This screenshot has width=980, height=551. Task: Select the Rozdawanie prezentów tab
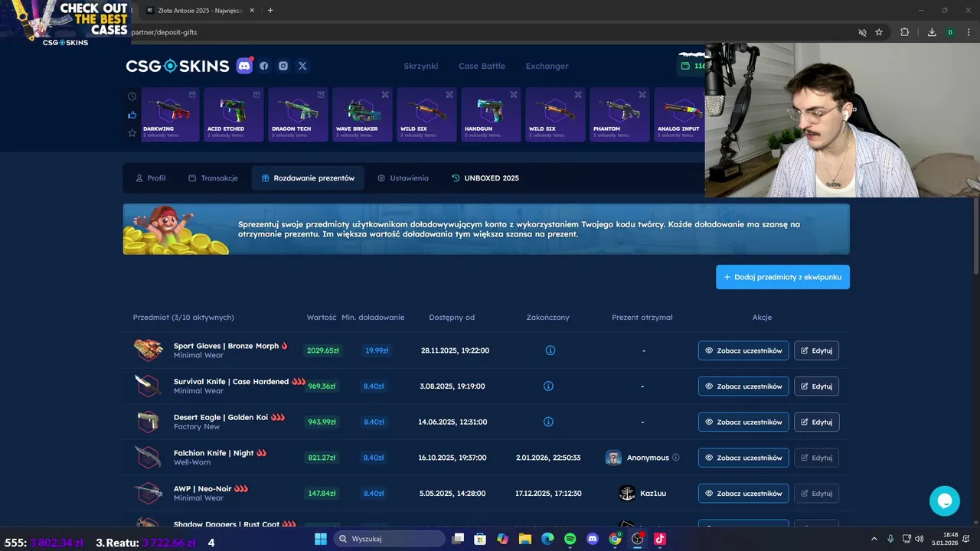[308, 178]
